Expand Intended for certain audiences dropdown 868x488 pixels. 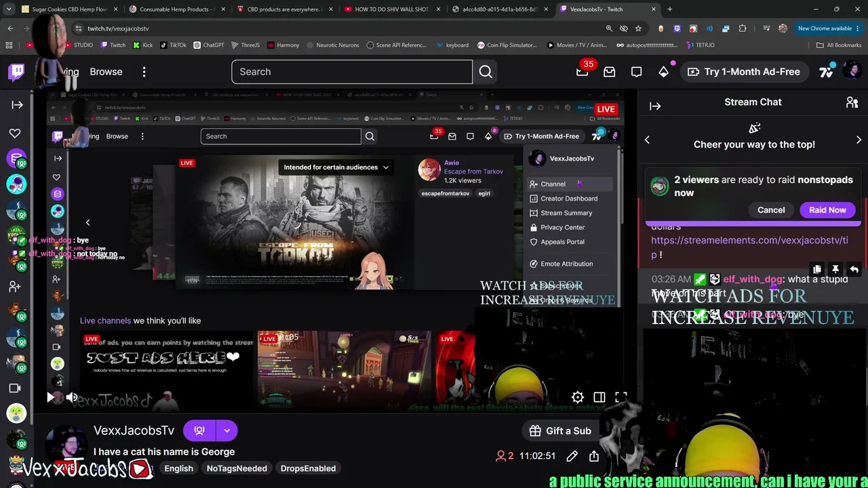coord(336,167)
